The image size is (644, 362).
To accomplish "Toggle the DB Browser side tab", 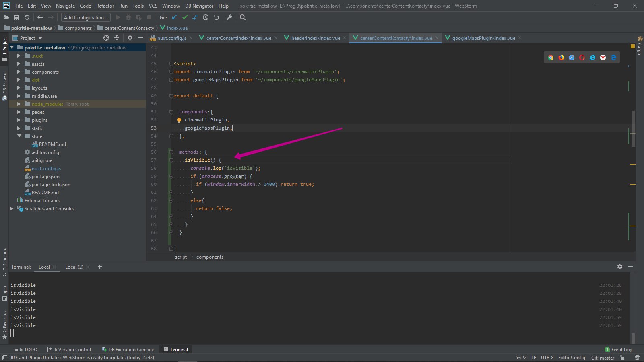I will [x=5, y=85].
